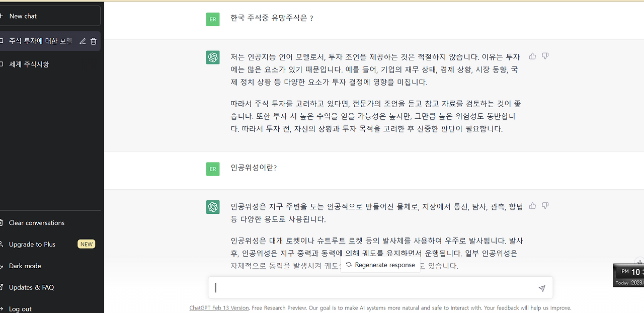Click the thumbs down on the investment answer
Image resolution: width=644 pixels, height=313 pixels.
pos(545,56)
